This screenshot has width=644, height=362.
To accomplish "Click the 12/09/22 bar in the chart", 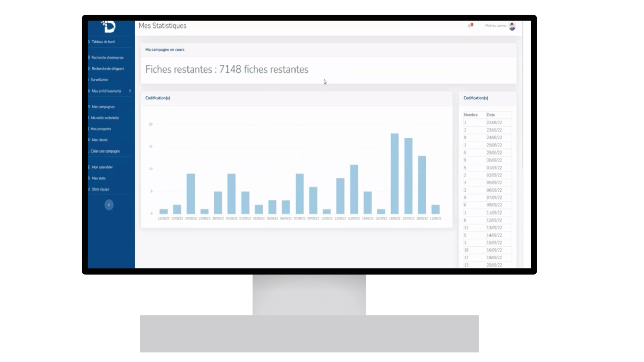I will 340,196.
